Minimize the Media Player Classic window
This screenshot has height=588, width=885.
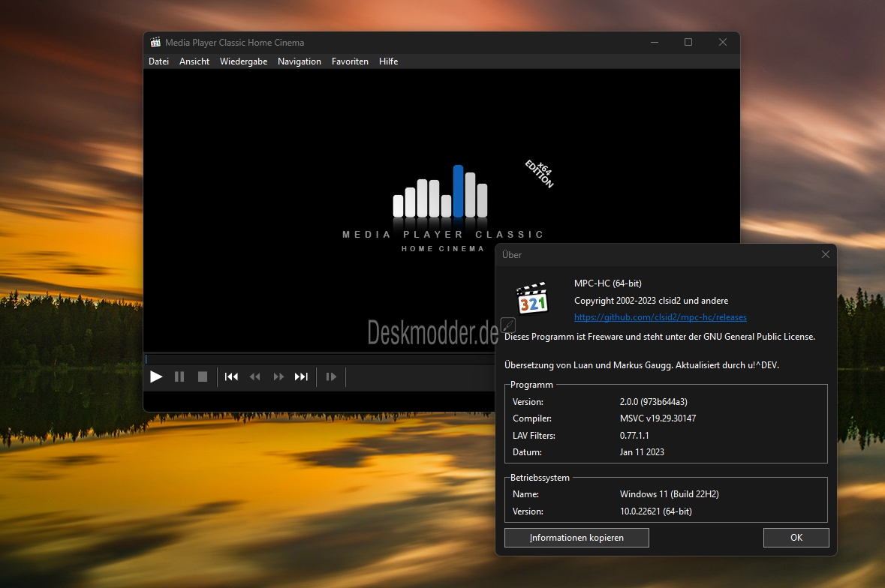click(654, 42)
